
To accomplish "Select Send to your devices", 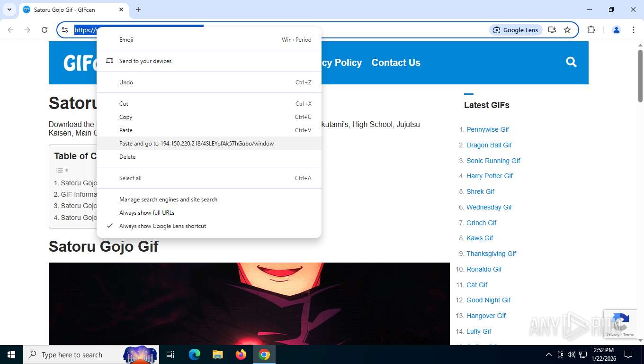I will pyautogui.click(x=209, y=61).
